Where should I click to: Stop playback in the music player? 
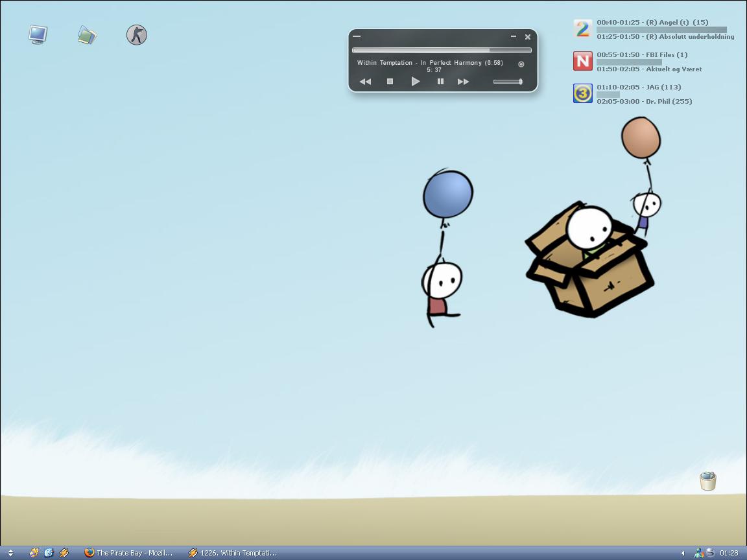(x=390, y=82)
